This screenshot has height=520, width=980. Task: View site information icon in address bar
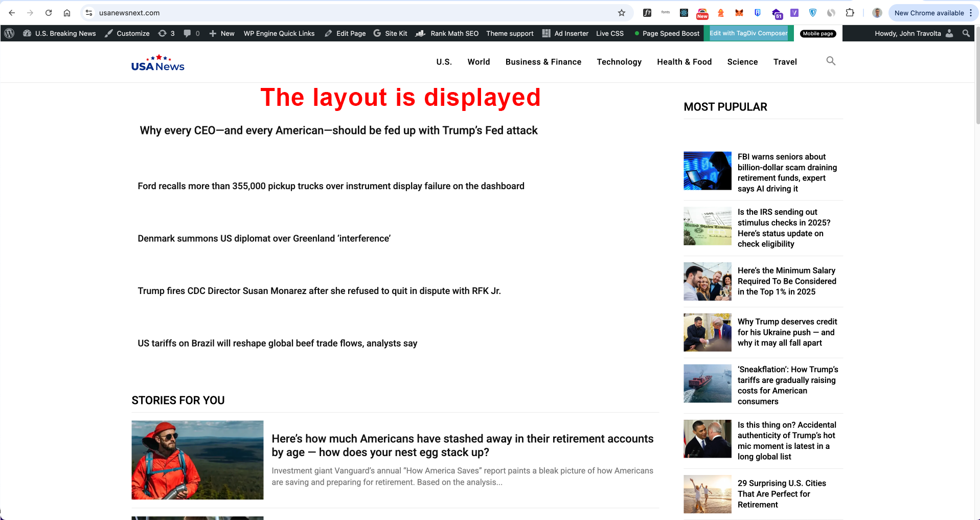89,13
